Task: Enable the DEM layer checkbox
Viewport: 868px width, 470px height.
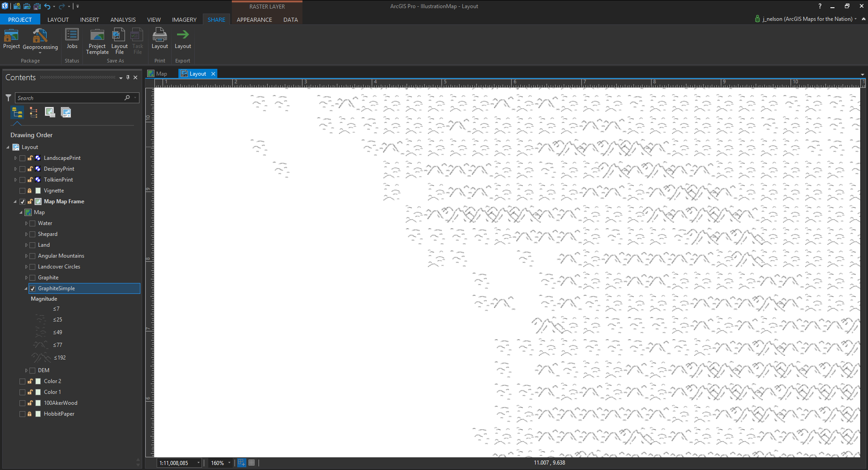Action: pos(33,370)
